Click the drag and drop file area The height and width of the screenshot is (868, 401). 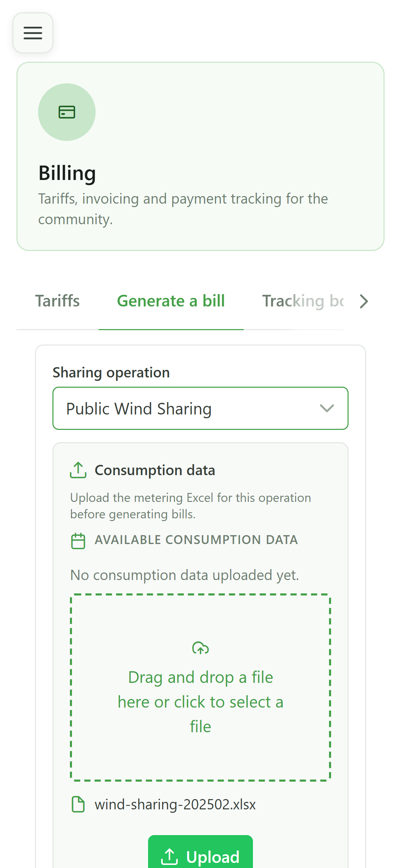pyautogui.click(x=200, y=687)
